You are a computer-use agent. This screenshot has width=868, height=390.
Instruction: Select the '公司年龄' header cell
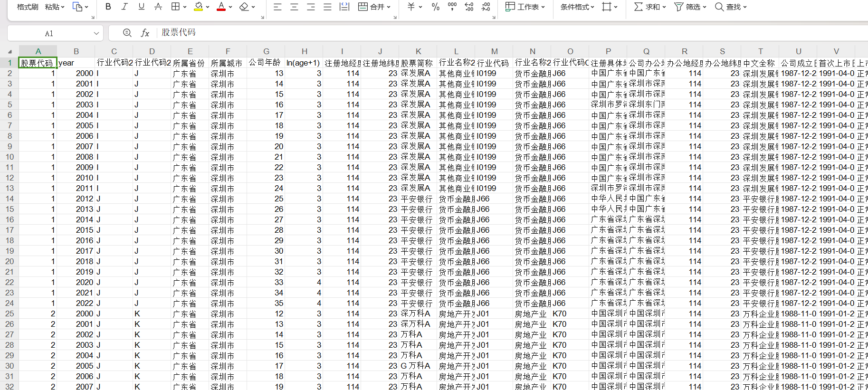click(266, 63)
